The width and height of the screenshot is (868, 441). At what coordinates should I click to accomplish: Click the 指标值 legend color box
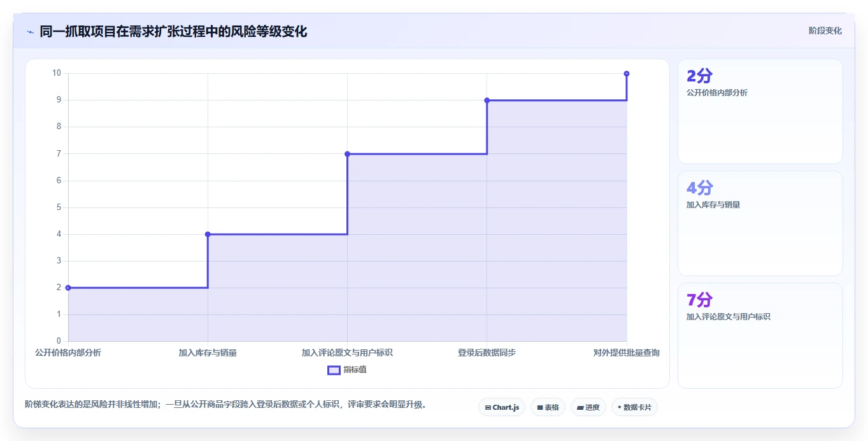point(334,370)
